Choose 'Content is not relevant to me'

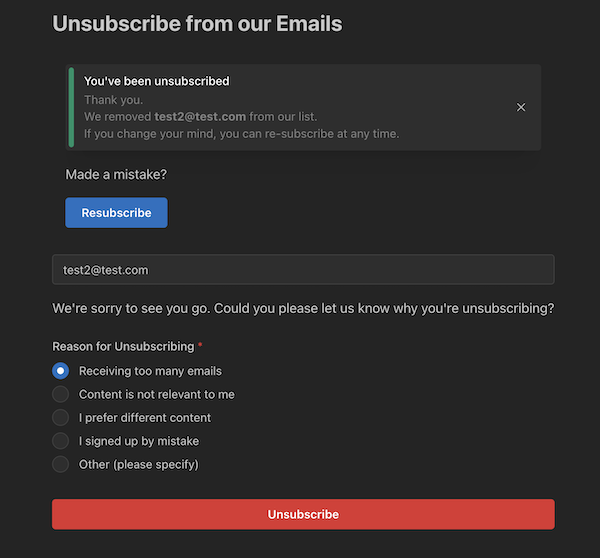(61, 394)
